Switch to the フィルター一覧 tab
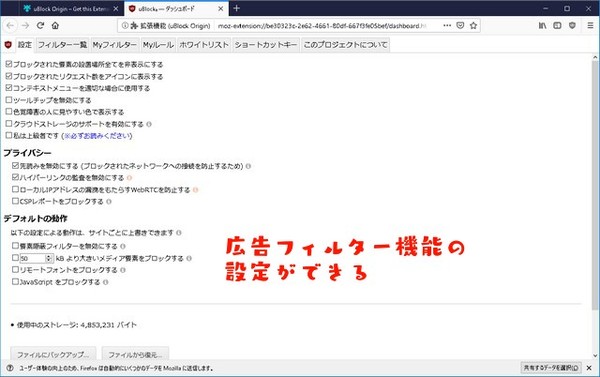This screenshot has height=377, width=600. [x=62, y=45]
